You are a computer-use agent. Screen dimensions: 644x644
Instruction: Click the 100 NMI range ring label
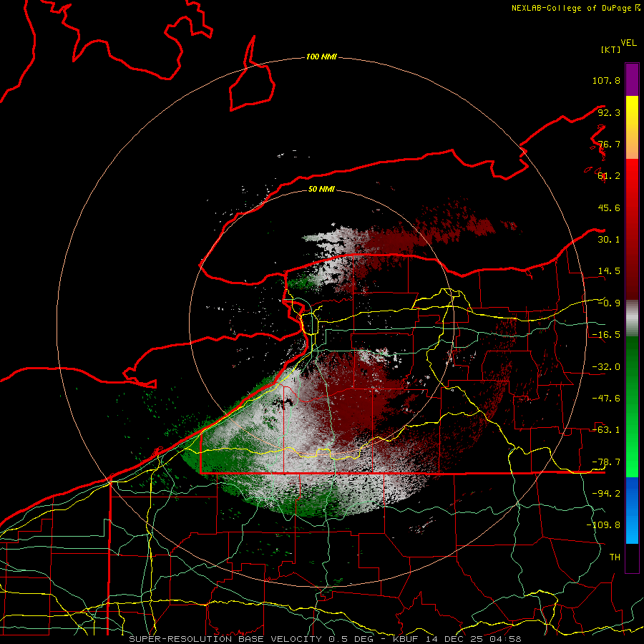coord(321,57)
